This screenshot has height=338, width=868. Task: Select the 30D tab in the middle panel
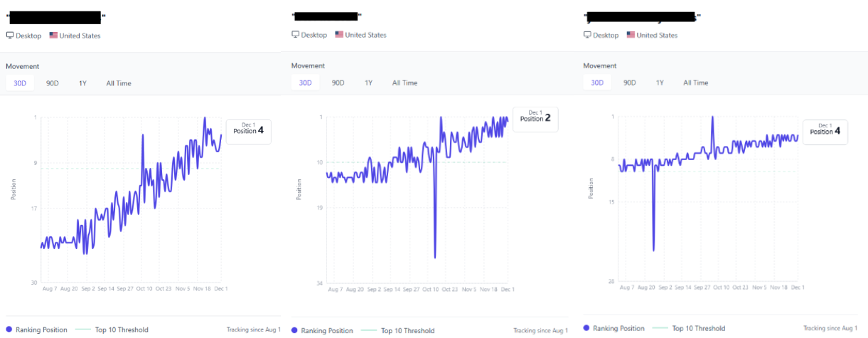pos(305,83)
